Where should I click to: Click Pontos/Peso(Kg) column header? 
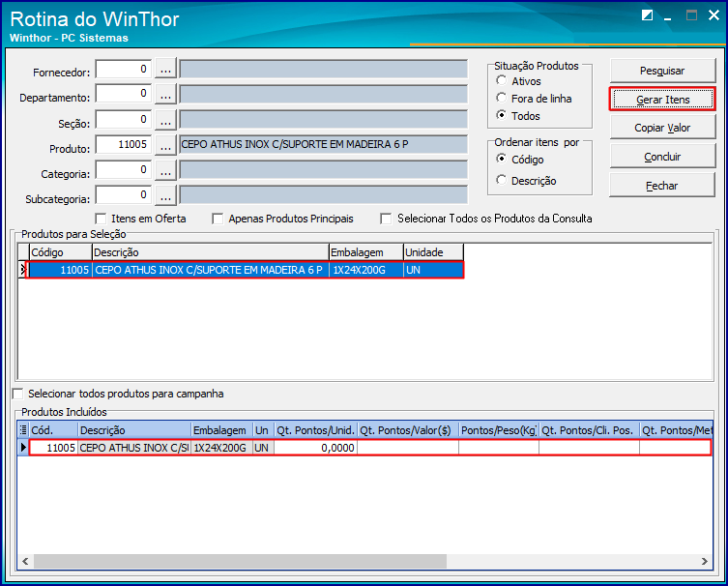499,430
